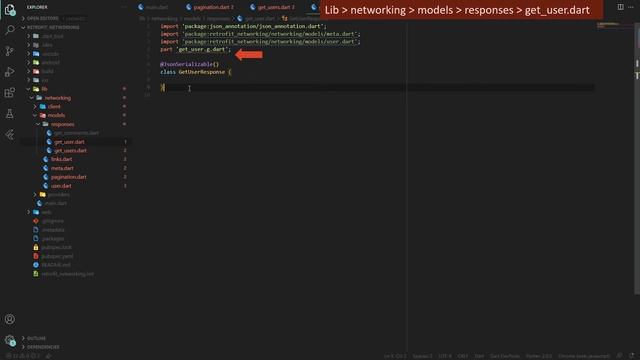Select get_user.dart in the explorer
The height and width of the screenshot is (360, 640).
(69, 142)
